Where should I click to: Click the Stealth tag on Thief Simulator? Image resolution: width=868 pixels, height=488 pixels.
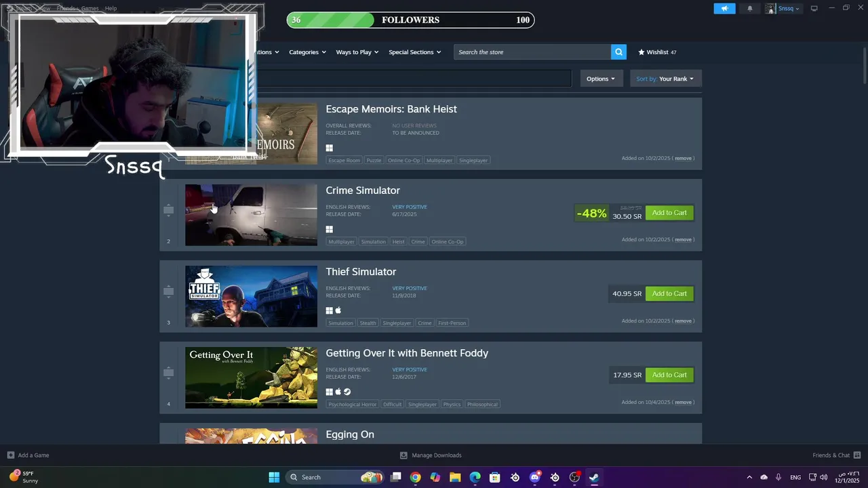(368, 323)
